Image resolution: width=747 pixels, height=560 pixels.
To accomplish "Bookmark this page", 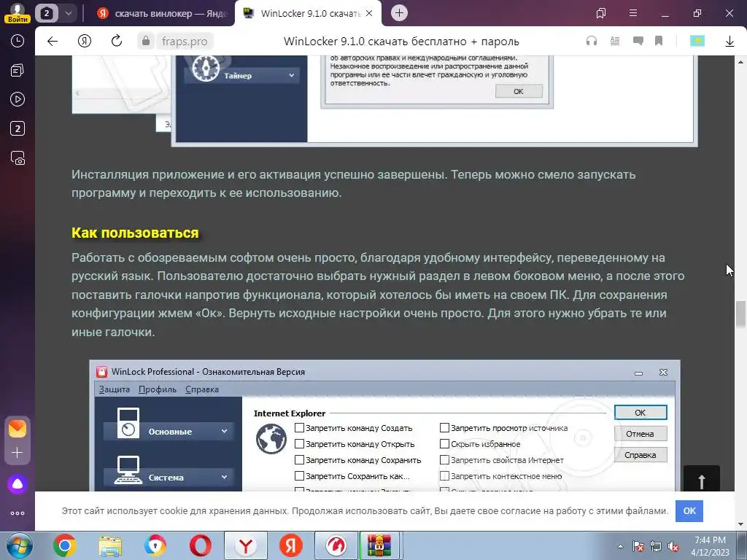I will (659, 42).
